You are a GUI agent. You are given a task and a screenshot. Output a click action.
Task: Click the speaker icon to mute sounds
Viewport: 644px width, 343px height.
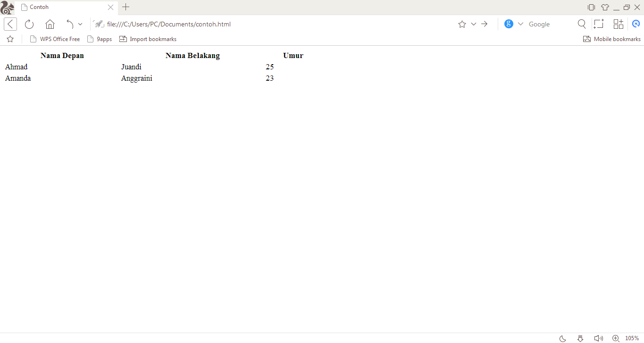click(x=598, y=338)
